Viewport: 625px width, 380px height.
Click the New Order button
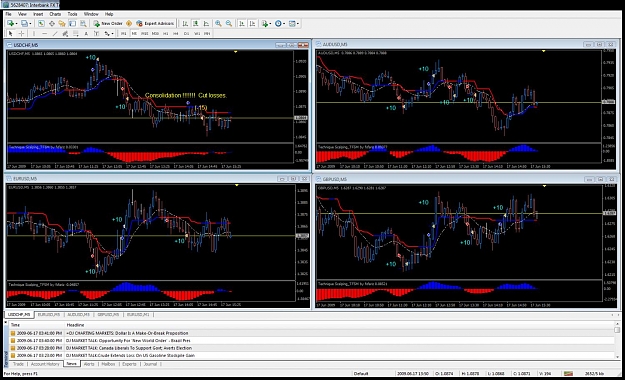[108, 24]
